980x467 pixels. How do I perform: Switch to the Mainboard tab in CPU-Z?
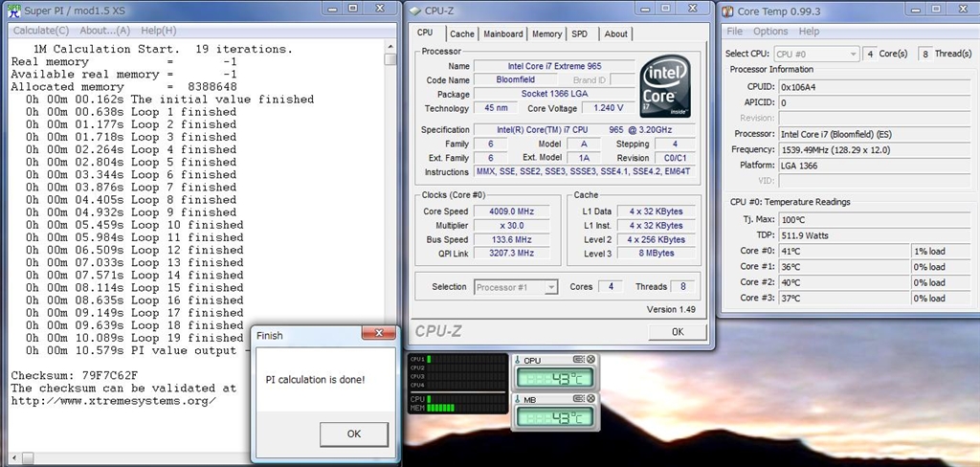502,34
